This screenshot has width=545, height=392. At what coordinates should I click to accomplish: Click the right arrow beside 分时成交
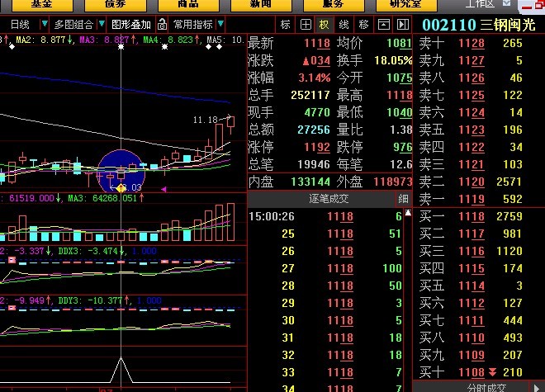tap(538, 388)
